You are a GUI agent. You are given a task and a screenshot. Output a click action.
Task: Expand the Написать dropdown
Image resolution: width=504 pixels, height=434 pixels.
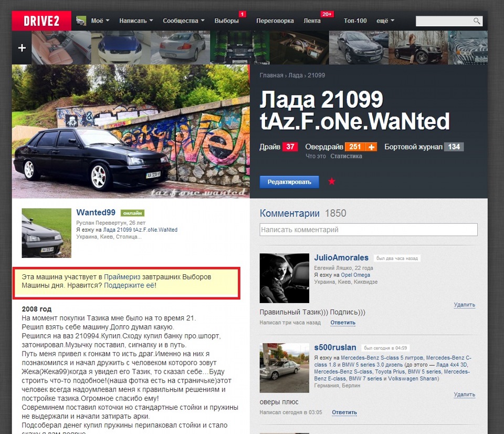pos(135,20)
